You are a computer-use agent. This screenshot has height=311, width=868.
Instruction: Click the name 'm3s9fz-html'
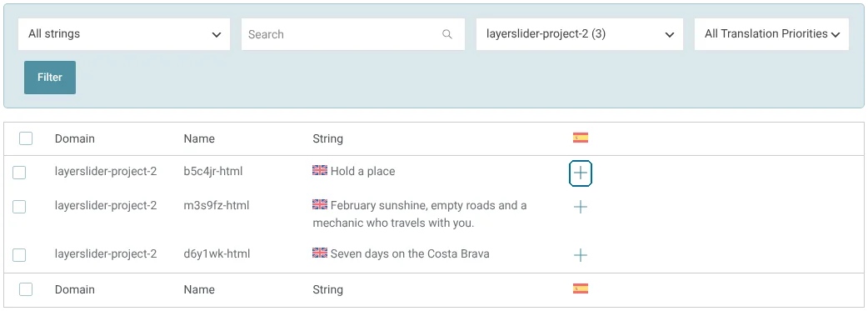[217, 206]
